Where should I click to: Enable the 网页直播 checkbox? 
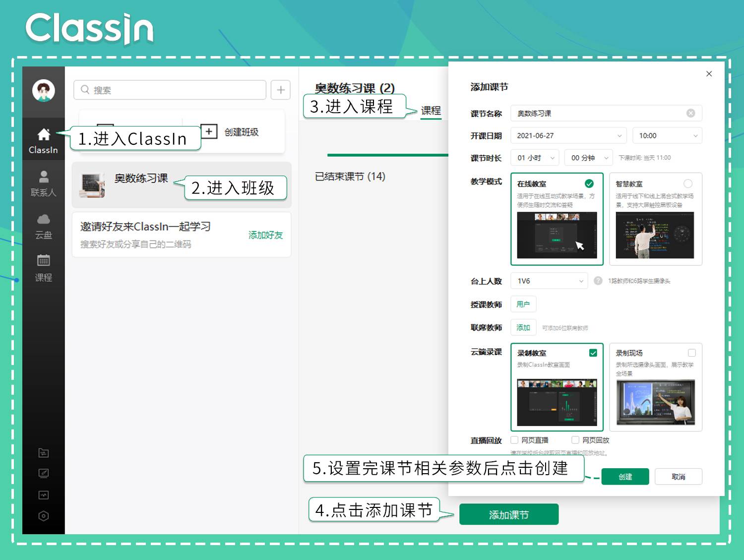[x=515, y=440]
